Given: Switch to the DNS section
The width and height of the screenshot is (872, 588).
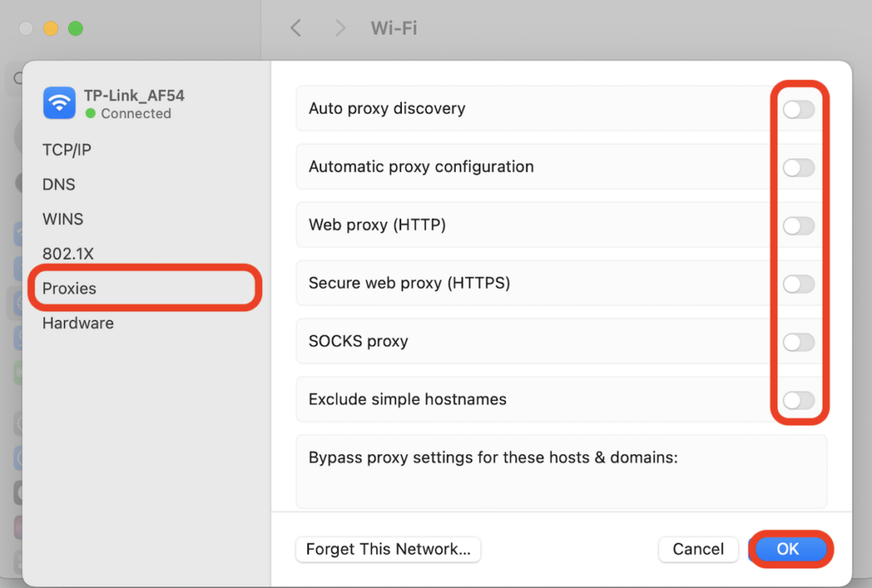Looking at the screenshot, I should point(59,184).
